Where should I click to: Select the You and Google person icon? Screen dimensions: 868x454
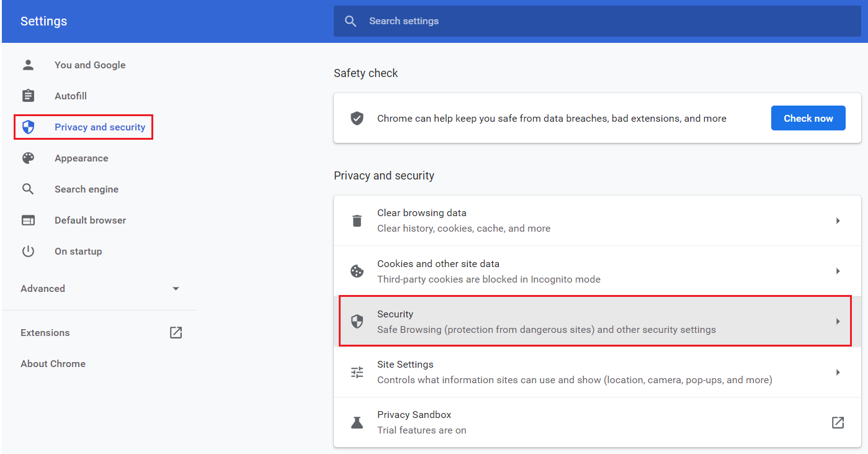pyautogui.click(x=28, y=65)
